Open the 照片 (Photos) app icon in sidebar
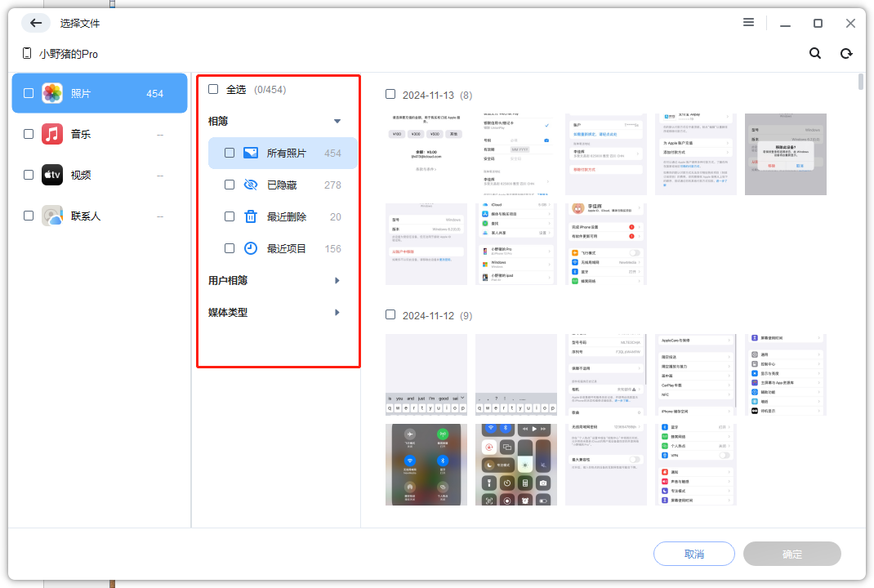 pyautogui.click(x=51, y=93)
